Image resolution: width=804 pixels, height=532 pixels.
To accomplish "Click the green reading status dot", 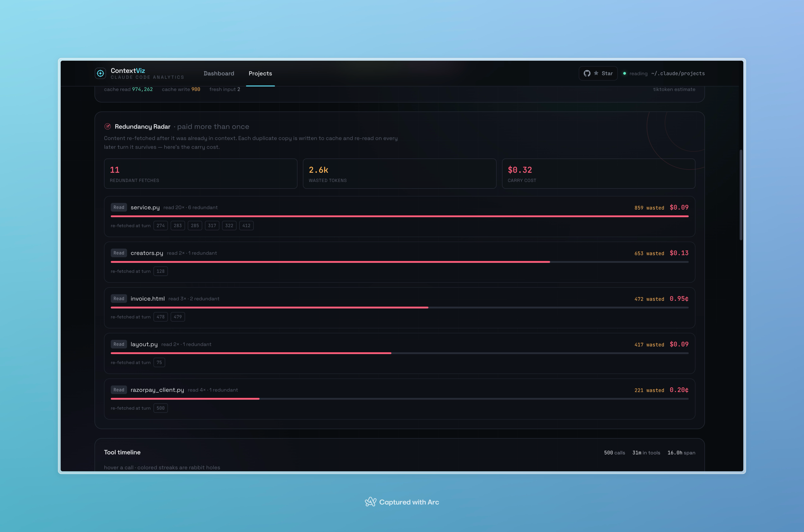I will point(624,73).
